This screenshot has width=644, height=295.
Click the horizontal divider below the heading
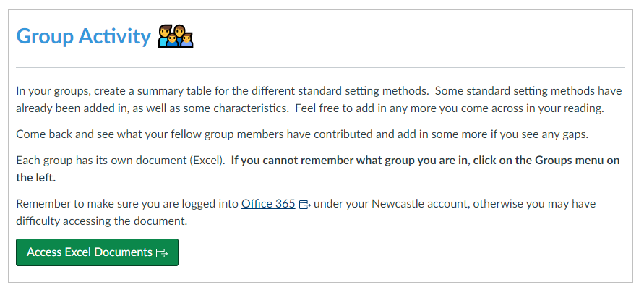click(320, 68)
